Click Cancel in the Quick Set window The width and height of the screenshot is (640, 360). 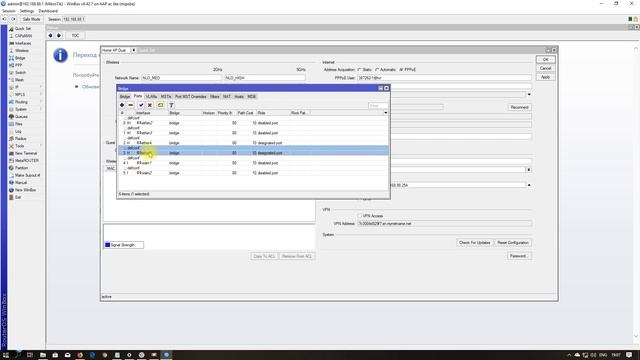546,68
